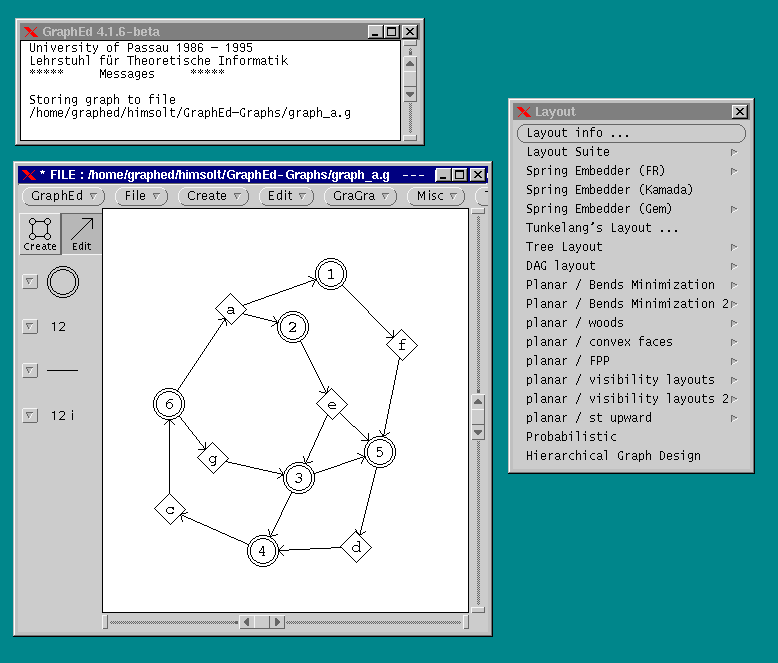The image size is (778, 663).
Task: Select circle node 3 on the canvas
Action: (299, 479)
